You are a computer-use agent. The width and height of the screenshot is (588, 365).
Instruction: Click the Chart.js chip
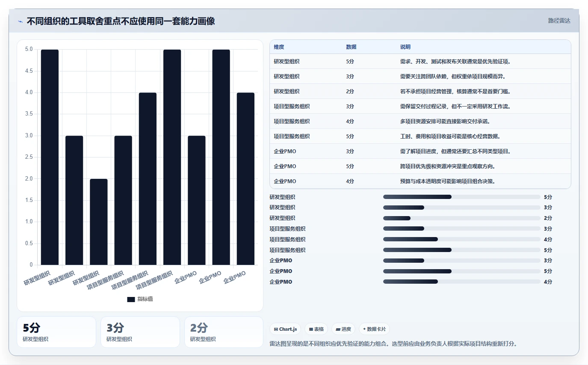(x=285, y=329)
